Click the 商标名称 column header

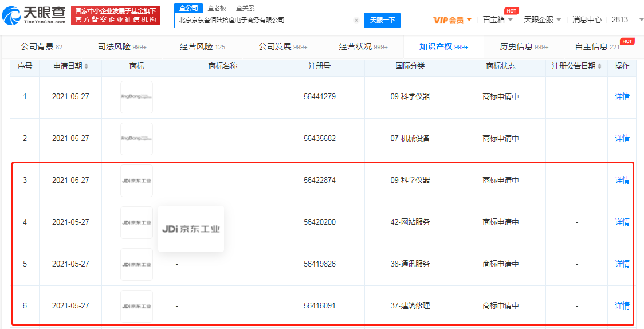pyautogui.click(x=223, y=66)
